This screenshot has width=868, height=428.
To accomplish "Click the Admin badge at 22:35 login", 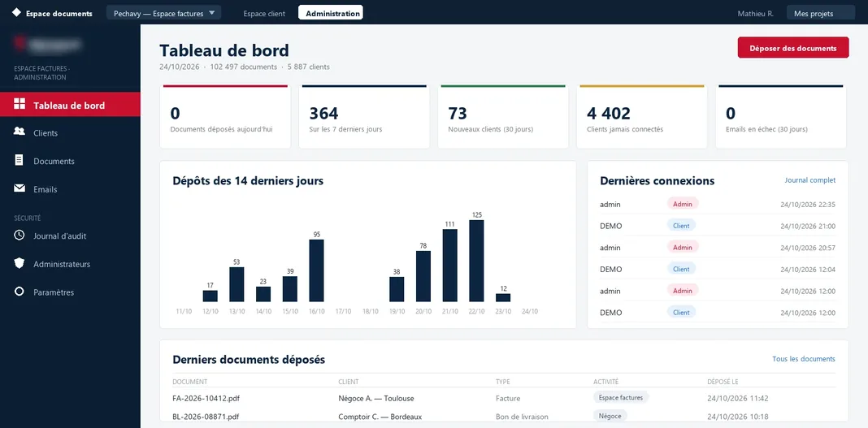I will point(683,204).
